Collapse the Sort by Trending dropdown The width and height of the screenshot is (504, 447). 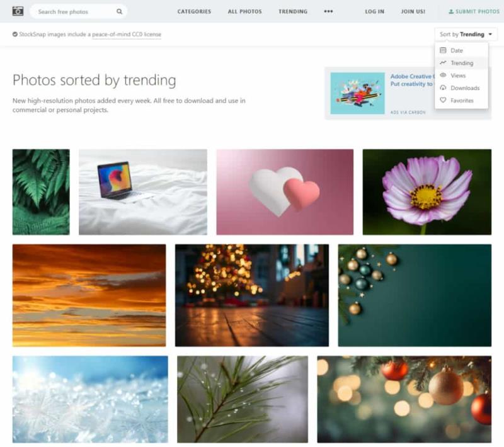(x=466, y=34)
